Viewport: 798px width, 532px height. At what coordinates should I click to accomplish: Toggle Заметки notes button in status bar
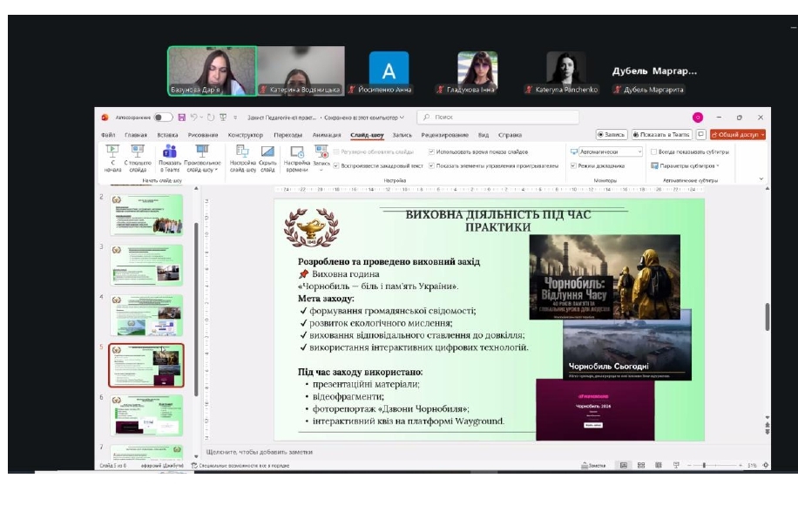[593, 465]
